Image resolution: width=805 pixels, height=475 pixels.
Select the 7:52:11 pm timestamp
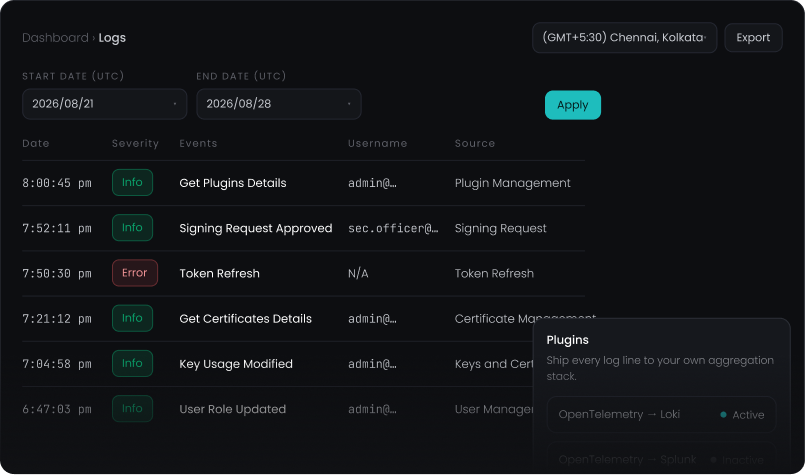(57, 228)
